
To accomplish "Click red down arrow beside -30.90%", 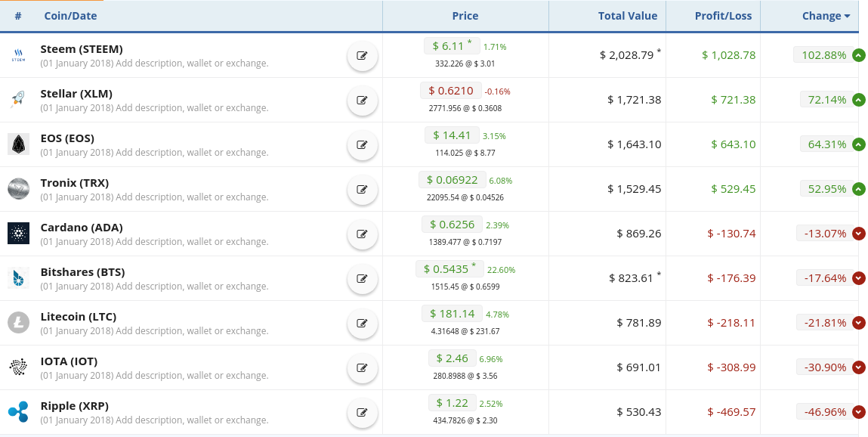I will [x=859, y=367].
